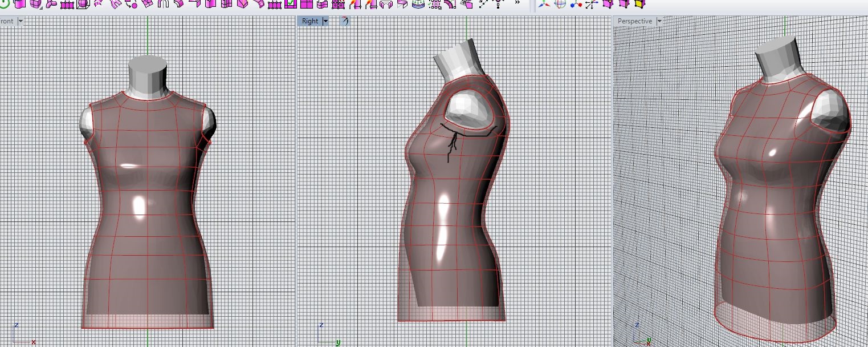Image resolution: width=868 pixels, height=347 pixels.
Task: Click the box with green checkmark icon
Action: pos(290,4)
